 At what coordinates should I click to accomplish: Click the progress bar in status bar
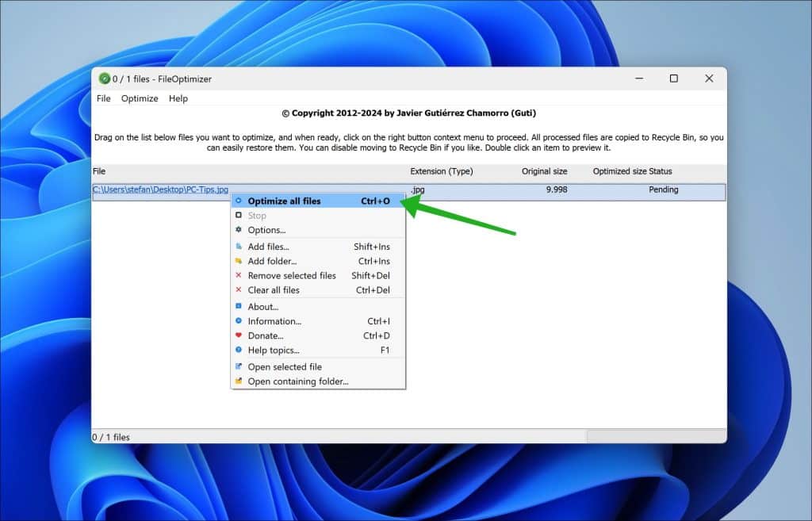[656, 436]
